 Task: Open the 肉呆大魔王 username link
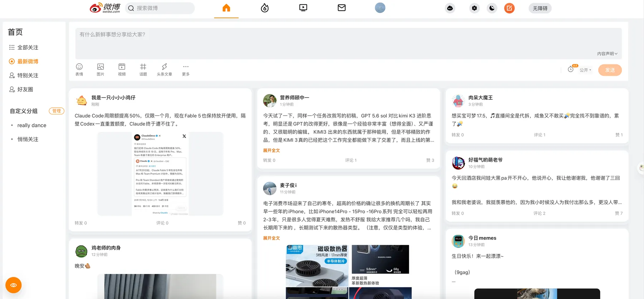tap(480, 98)
